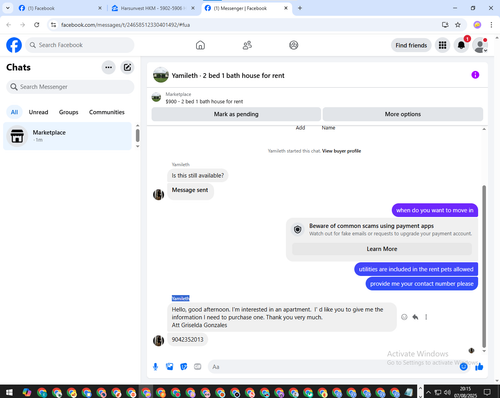
Task: Open View buyer profile link
Action: (341, 151)
